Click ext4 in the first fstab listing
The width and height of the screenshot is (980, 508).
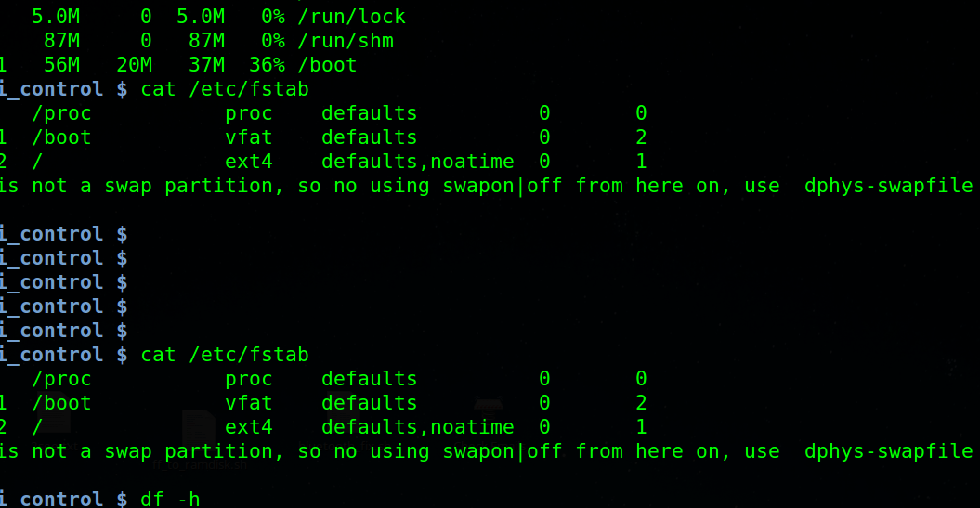(249, 162)
